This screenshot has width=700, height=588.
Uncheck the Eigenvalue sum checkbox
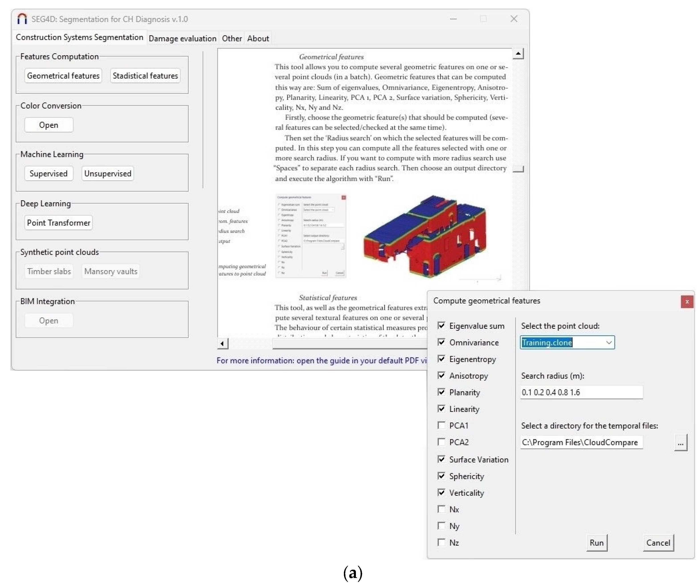coord(441,326)
